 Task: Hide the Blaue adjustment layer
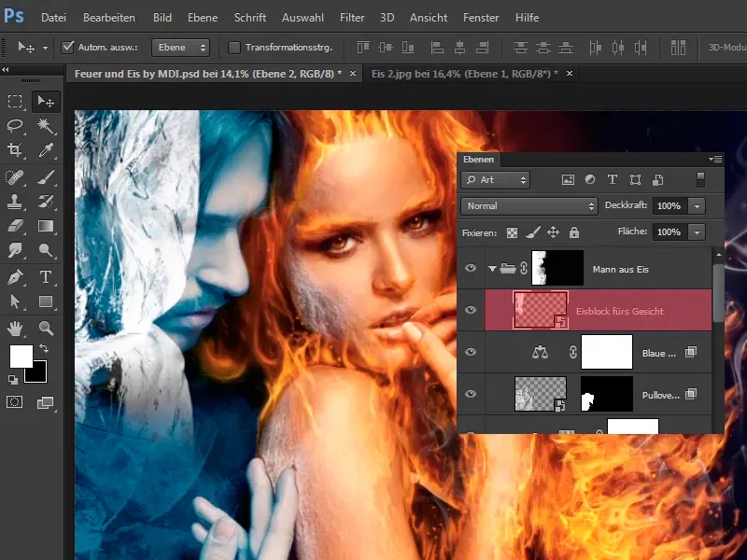click(x=471, y=352)
